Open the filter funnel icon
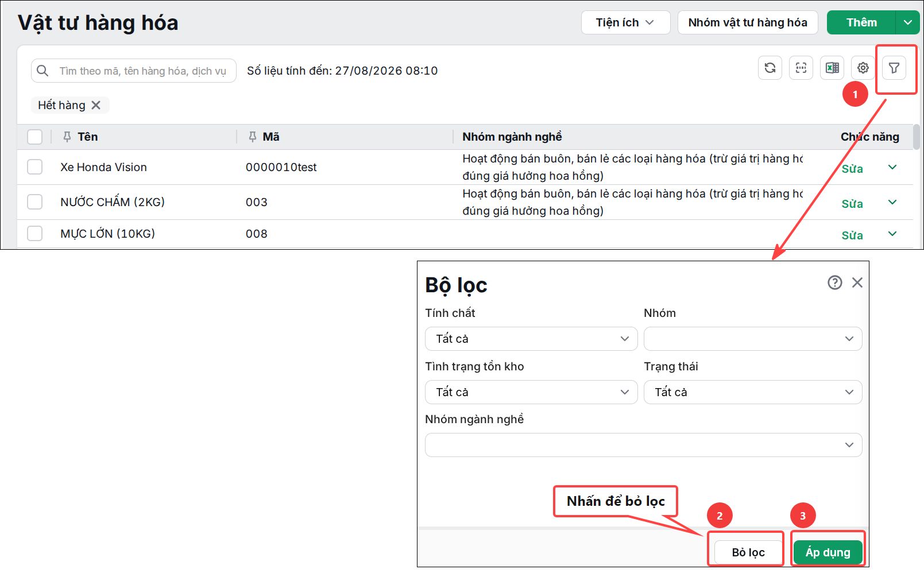Image resolution: width=924 pixels, height=573 pixels. [x=894, y=68]
